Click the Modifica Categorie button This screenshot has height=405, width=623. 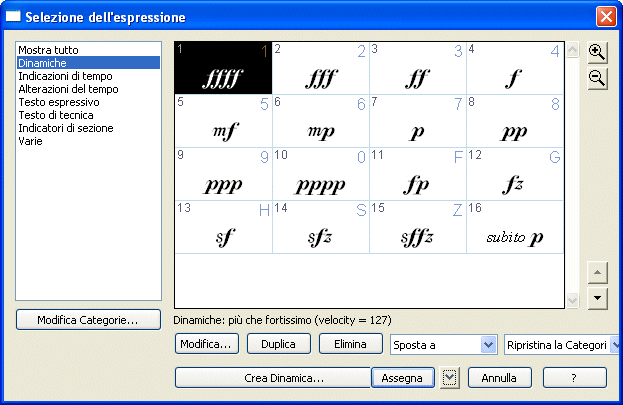(x=89, y=320)
